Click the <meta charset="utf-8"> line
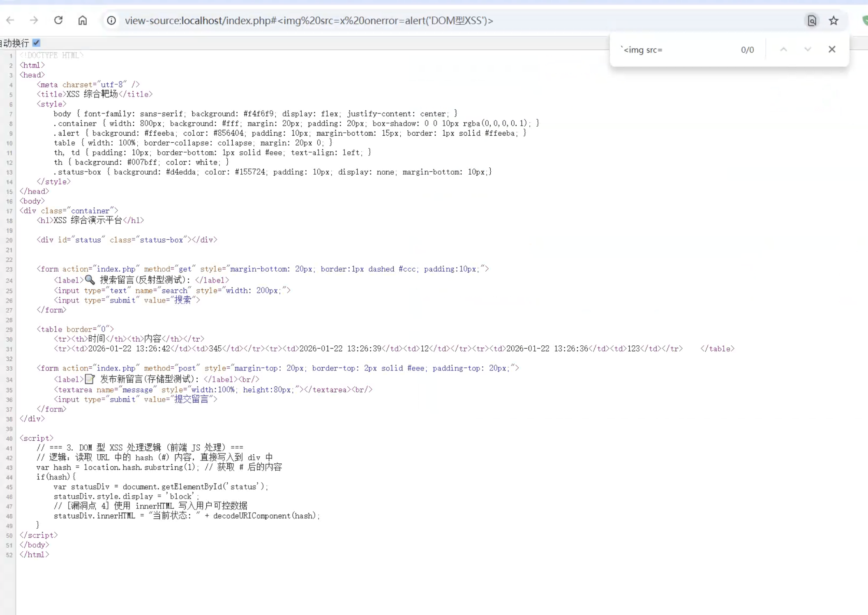 (x=88, y=85)
